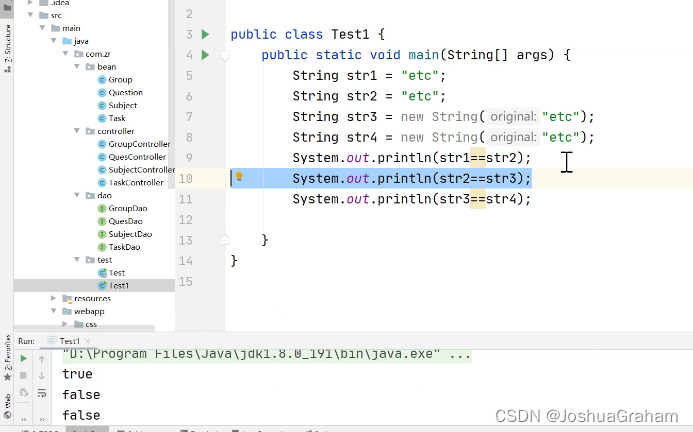Collapse the test package
Screen dimensions: 693x432
coord(77,260)
